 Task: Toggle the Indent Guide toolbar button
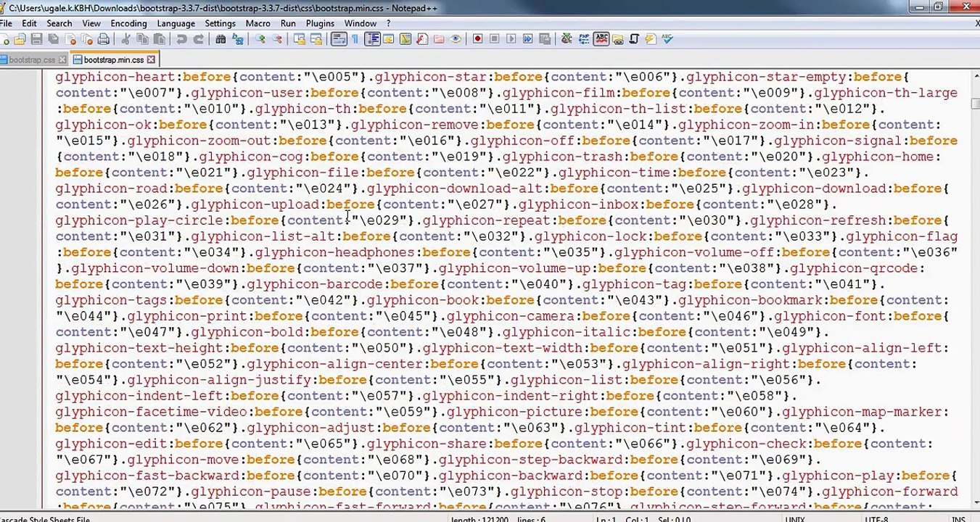coord(372,39)
